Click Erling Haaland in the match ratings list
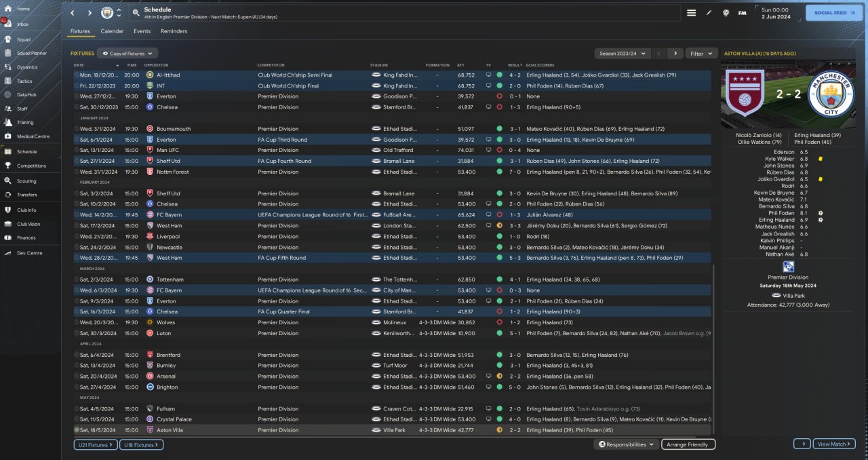Screen dimensions: 868x460 coord(776,220)
